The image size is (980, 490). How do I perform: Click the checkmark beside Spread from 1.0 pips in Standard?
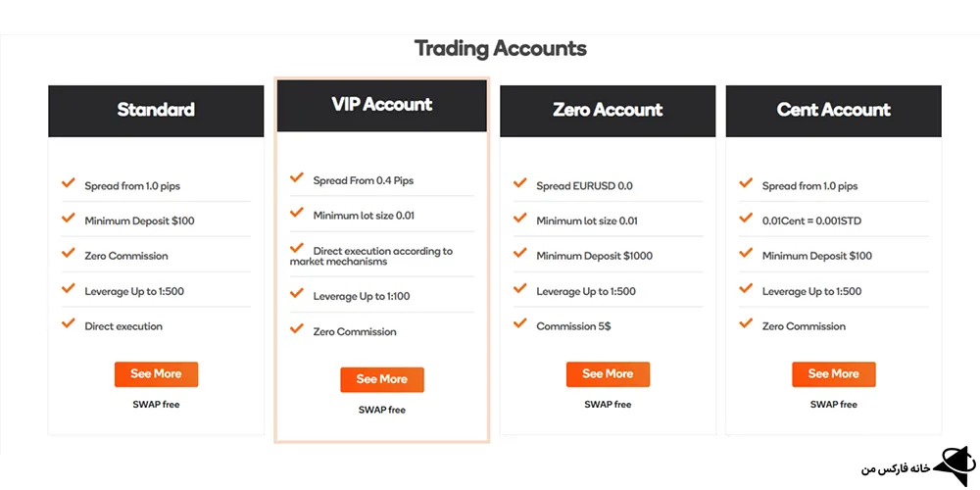pos(69,183)
